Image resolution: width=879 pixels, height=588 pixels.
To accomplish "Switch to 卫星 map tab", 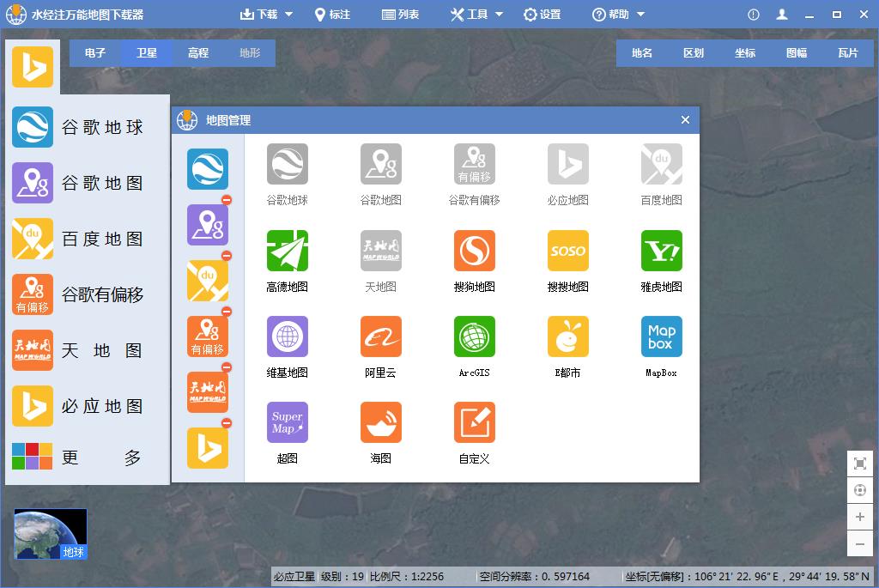I will (147, 52).
